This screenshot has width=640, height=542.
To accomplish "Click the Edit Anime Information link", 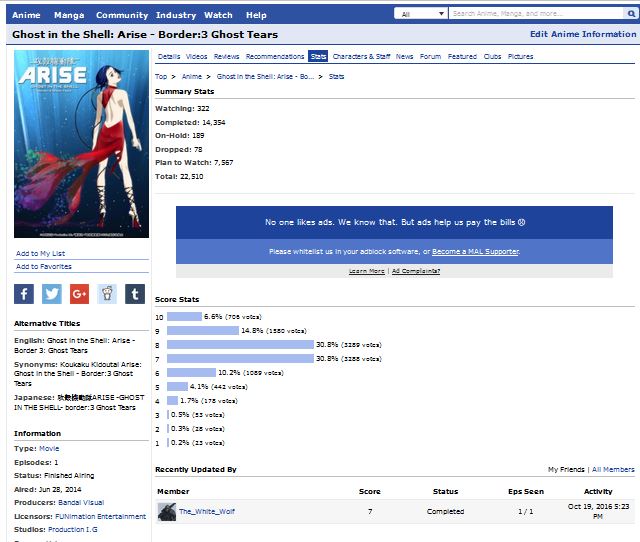I will 582,34.
